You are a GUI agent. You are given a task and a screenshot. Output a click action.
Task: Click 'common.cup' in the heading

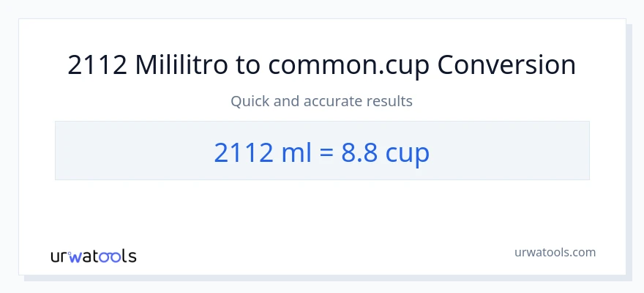tap(349, 66)
